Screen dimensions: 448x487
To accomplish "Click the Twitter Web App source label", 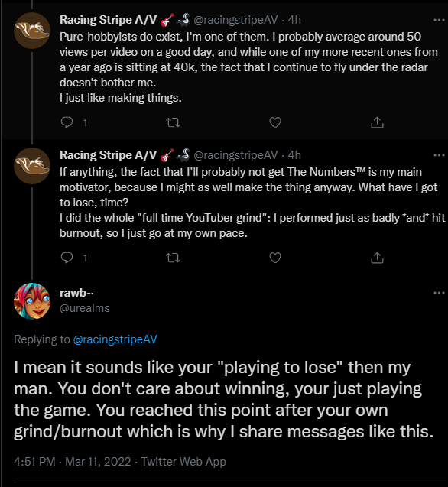I will [183, 462].
